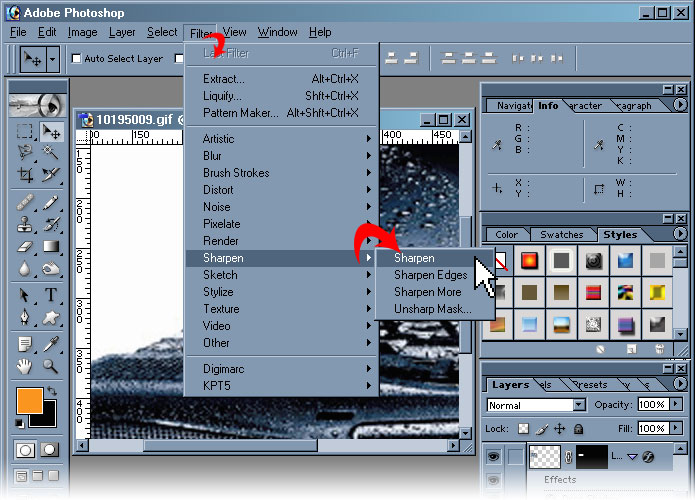Click the Create new style icon
Image resolution: width=695 pixels, height=500 pixels.
632,349
